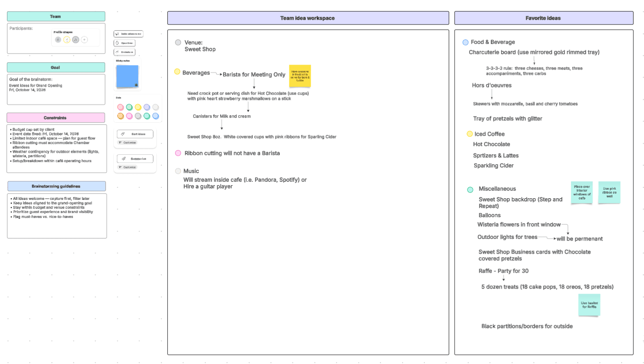Click 'Sweet Shop 8oz. White covered cups' text
Image resolution: width=644 pixels, height=364 pixels.
(262, 137)
